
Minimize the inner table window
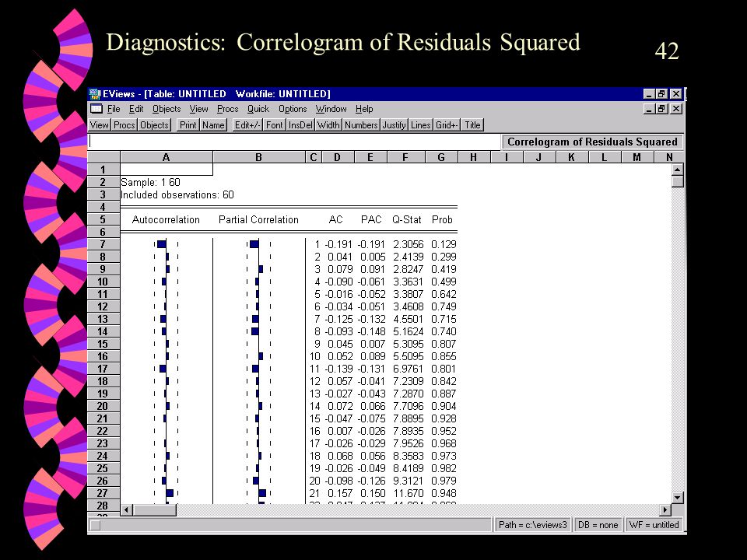(x=649, y=109)
